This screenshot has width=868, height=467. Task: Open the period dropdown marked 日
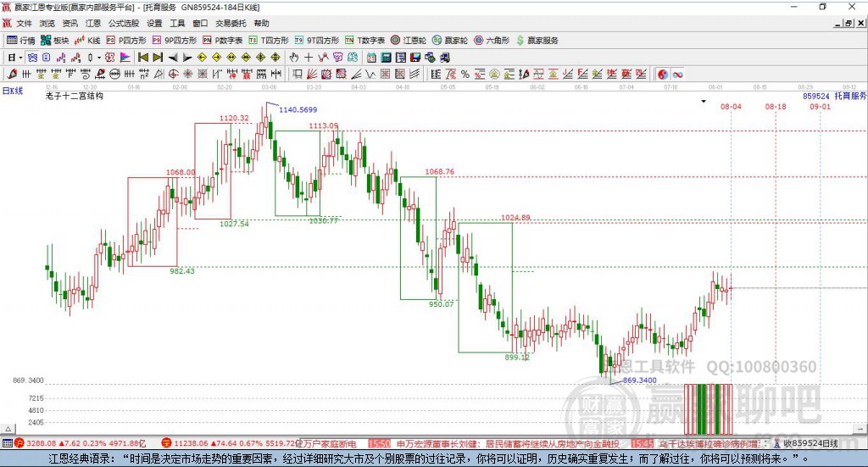[15, 57]
